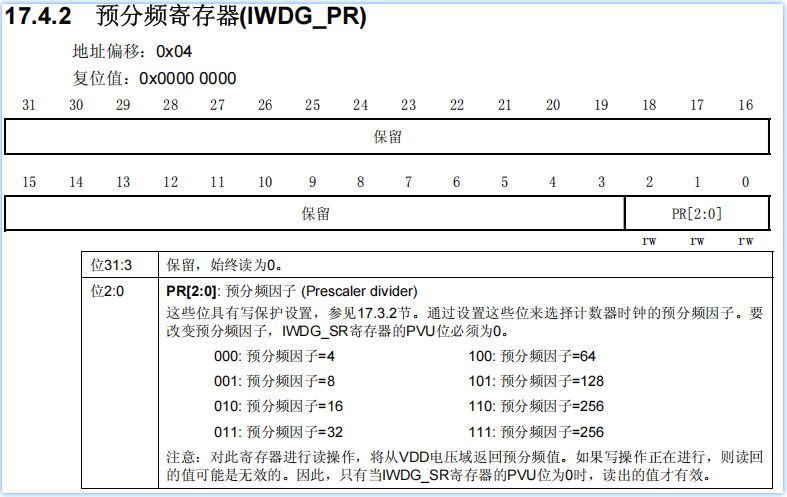Click bit number 3 in the lower row
The width and height of the screenshot is (787, 497).
[x=601, y=182]
